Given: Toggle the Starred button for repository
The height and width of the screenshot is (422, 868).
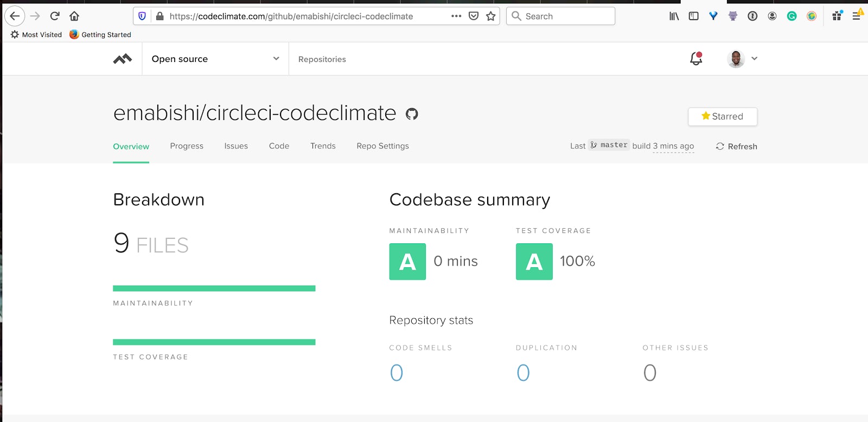Looking at the screenshot, I should point(722,116).
